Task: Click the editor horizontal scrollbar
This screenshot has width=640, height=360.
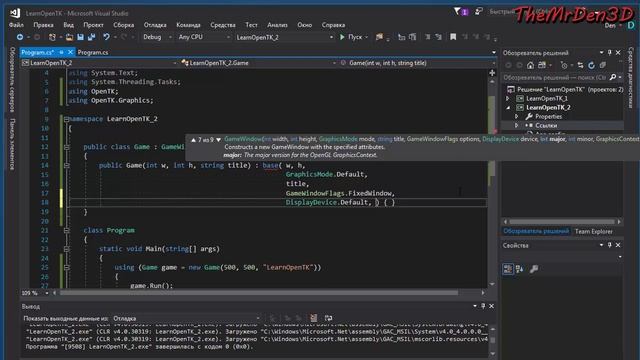Action: (x=258, y=293)
